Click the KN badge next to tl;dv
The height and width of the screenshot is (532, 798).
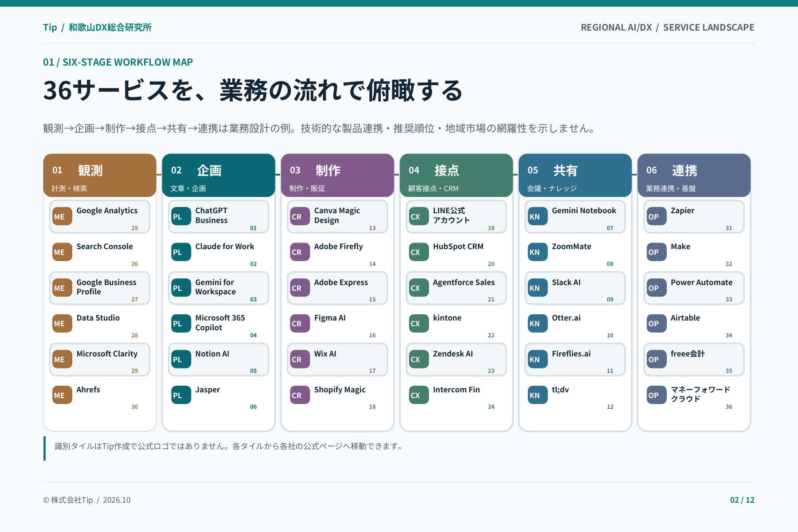[x=537, y=395]
